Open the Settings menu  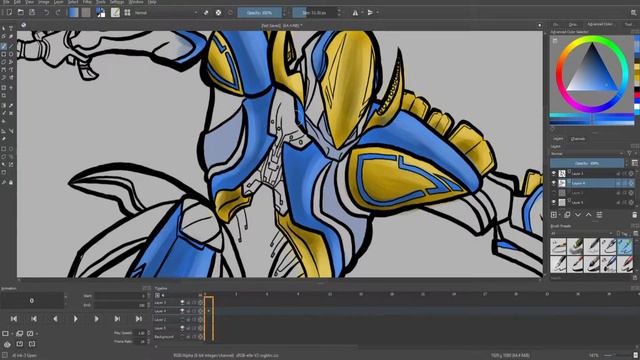coord(117,2)
